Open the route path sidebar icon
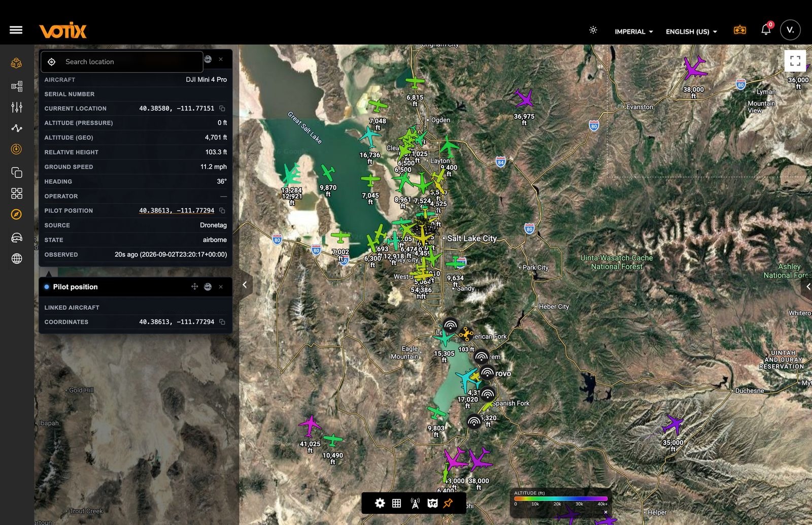The image size is (812, 525). (17, 128)
